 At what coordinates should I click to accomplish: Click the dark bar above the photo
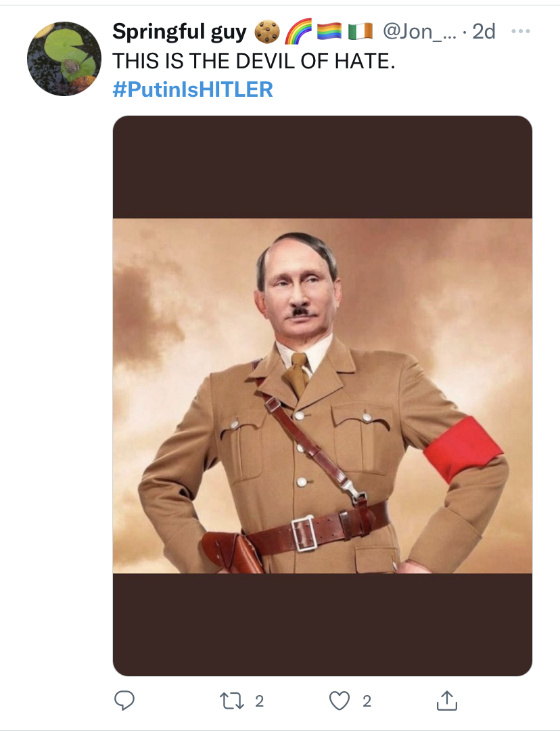coord(322,167)
